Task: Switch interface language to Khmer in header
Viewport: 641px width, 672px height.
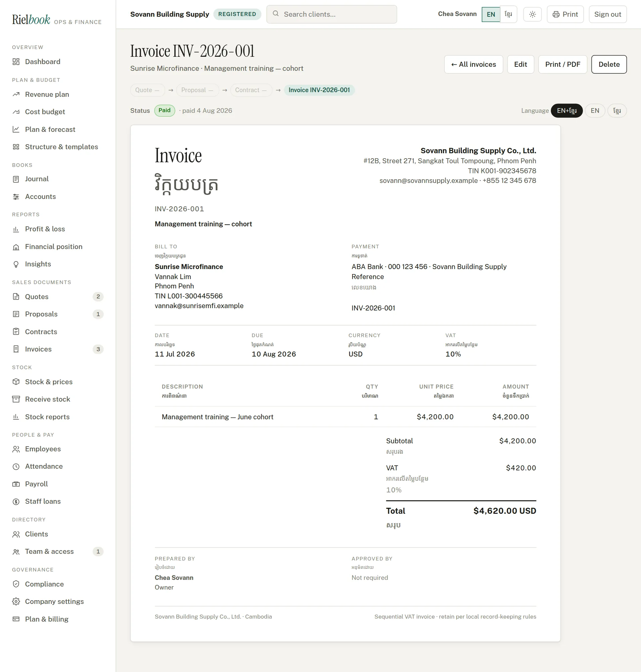Action: [x=508, y=14]
